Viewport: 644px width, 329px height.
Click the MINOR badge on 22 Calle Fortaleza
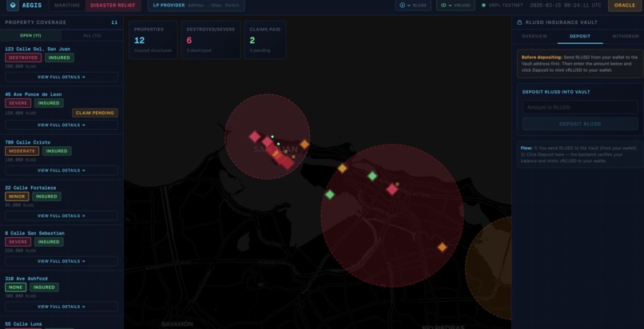coord(17,196)
